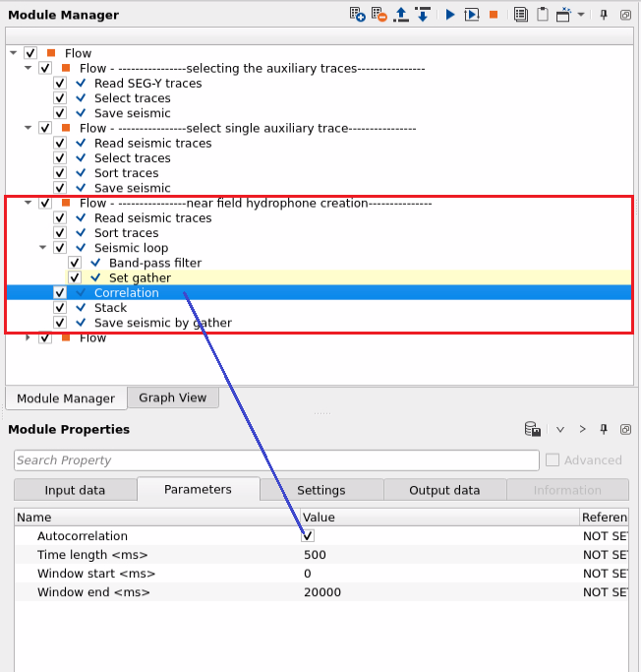
Task: Select the Module Manager tab
Action: [x=66, y=398]
